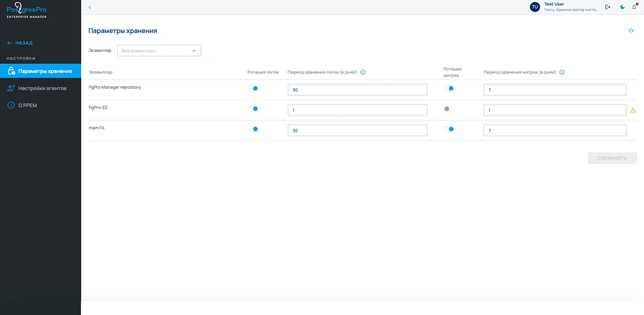Image resolution: width=644 pixels, height=315 pixels.
Task: Toggle metrics rotation for main/14
Action: pyautogui.click(x=448, y=129)
